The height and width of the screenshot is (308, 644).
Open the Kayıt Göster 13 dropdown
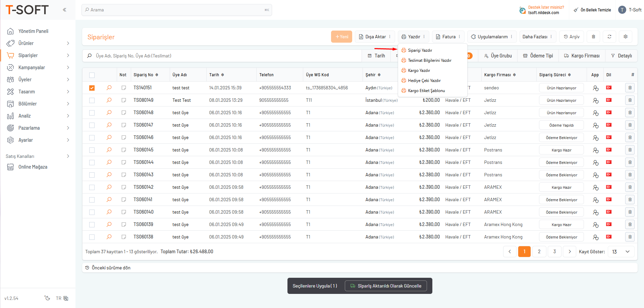point(621,252)
